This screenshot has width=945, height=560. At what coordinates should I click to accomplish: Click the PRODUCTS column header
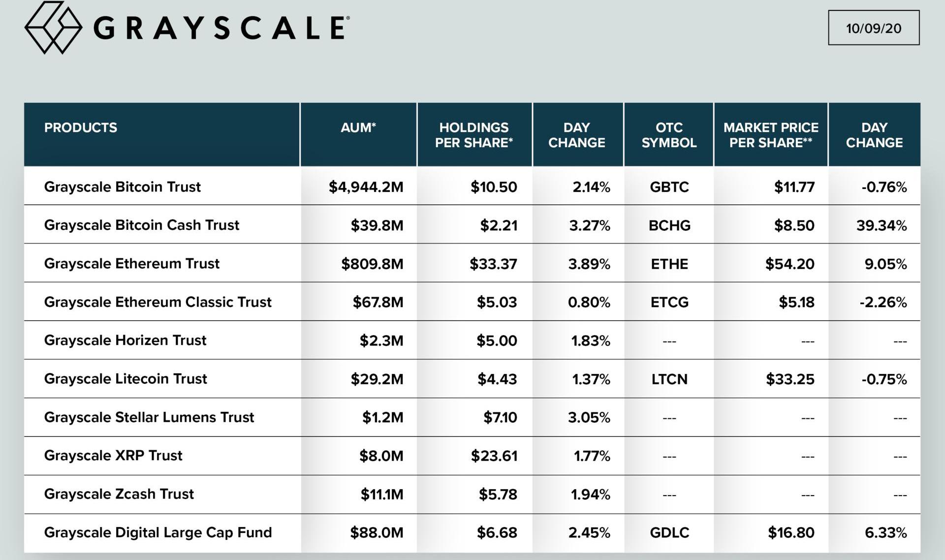(81, 128)
